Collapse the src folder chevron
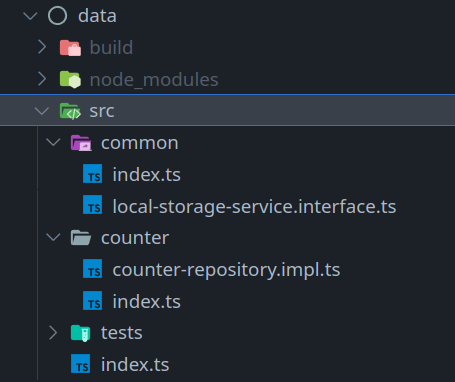 [x=42, y=111]
